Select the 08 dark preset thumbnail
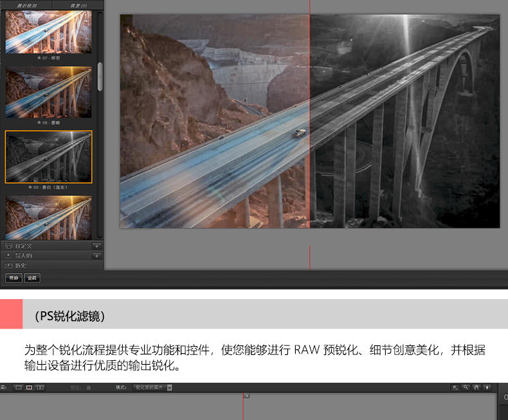This screenshot has width=508, height=420. point(49,93)
